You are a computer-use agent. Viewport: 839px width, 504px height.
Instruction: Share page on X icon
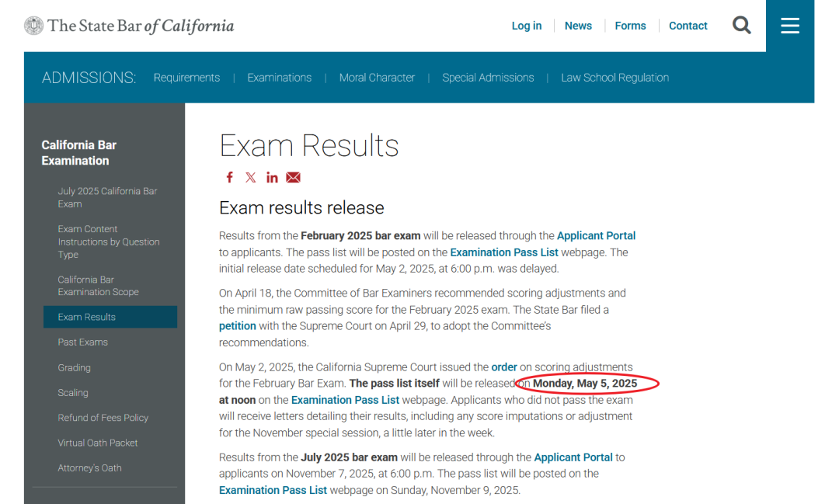click(250, 177)
